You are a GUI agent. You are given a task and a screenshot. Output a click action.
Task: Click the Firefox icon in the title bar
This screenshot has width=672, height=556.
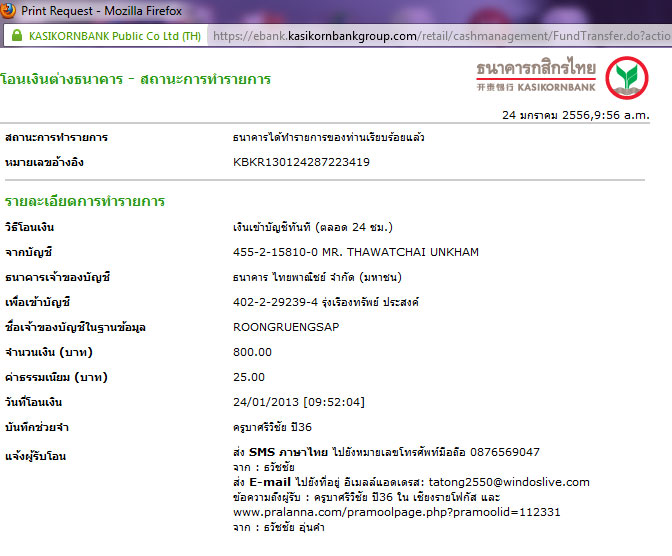tap(7, 10)
